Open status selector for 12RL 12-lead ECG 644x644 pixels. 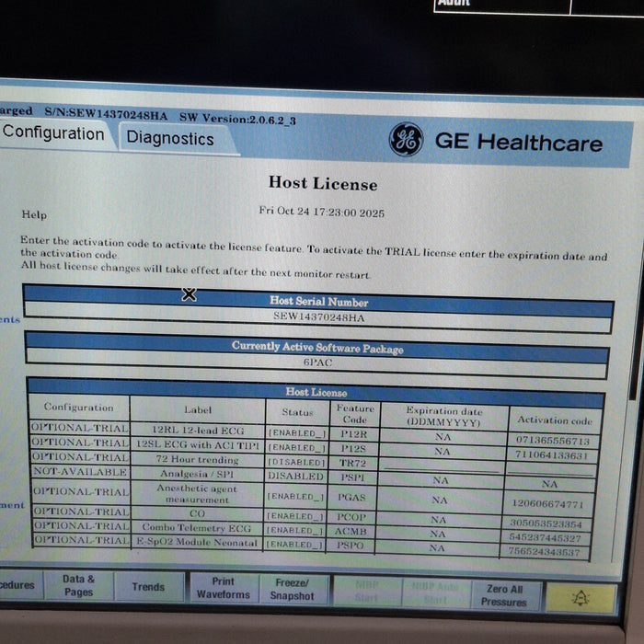coord(297,433)
